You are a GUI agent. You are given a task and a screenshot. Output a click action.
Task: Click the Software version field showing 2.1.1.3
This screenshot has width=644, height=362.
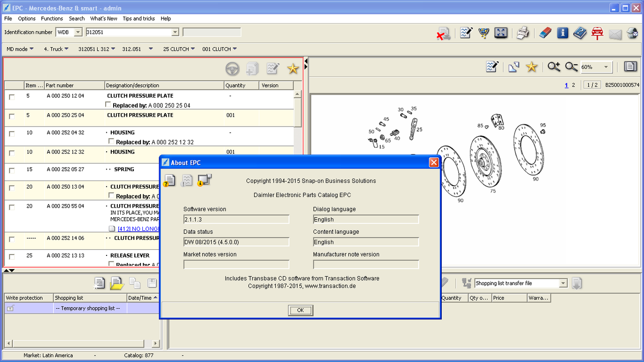(236, 219)
